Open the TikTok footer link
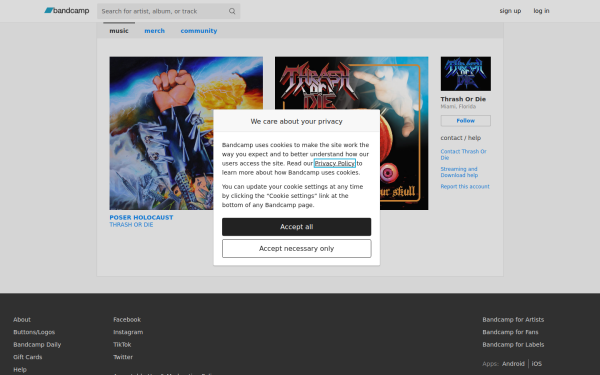600x375 pixels. click(122, 344)
